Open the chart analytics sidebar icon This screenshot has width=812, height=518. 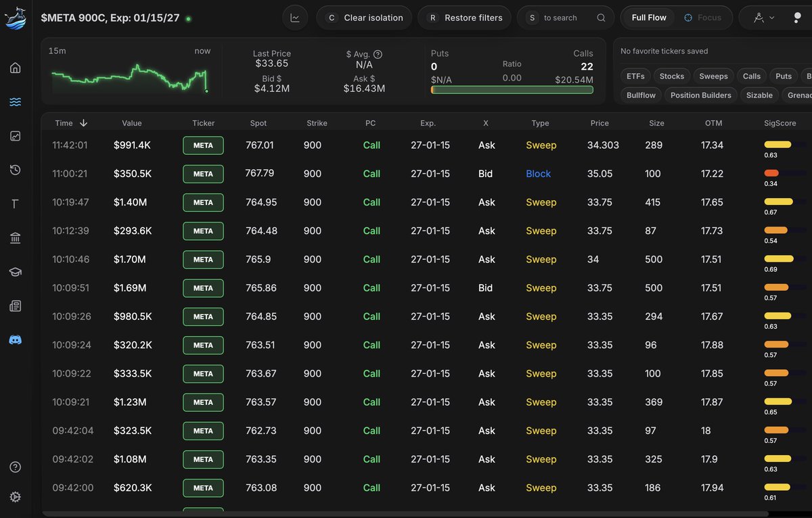coord(16,136)
